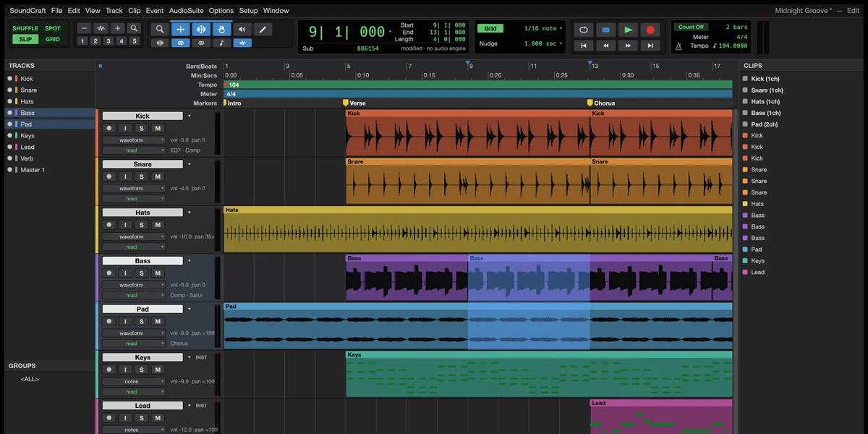Select the Selector tool

(201, 29)
